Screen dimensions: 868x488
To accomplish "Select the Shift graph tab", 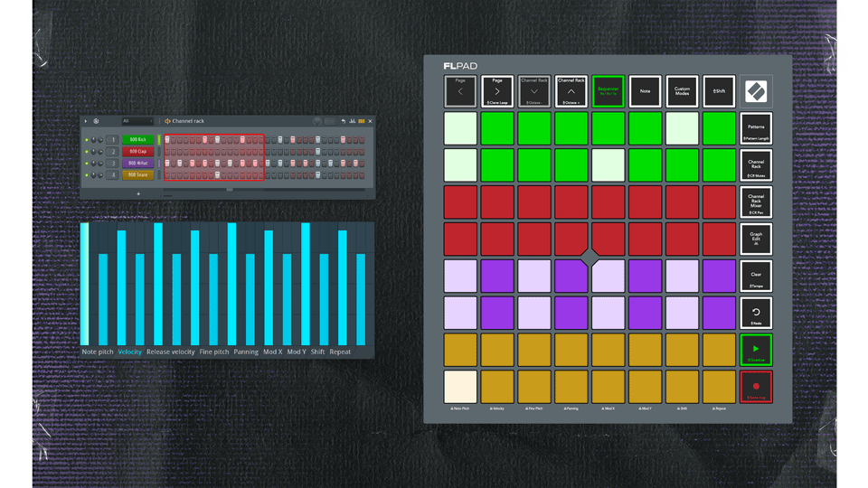I will click(317, 352).
